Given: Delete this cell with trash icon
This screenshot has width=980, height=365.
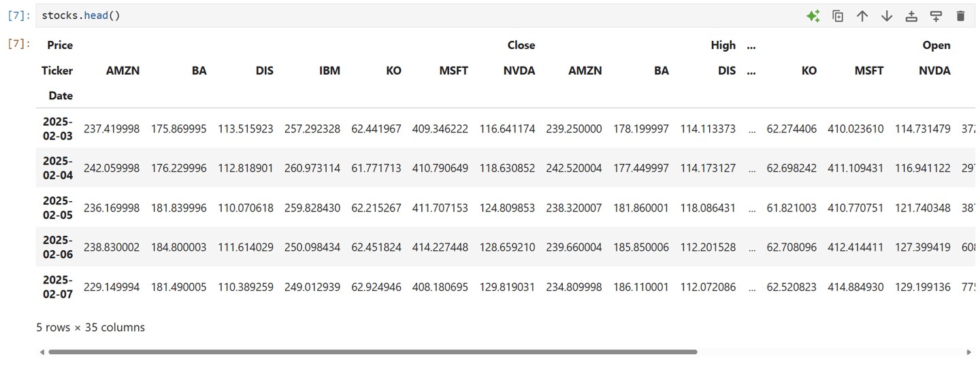Looking at the screenshot, I should pyautogui.click(x=960, y=16).
